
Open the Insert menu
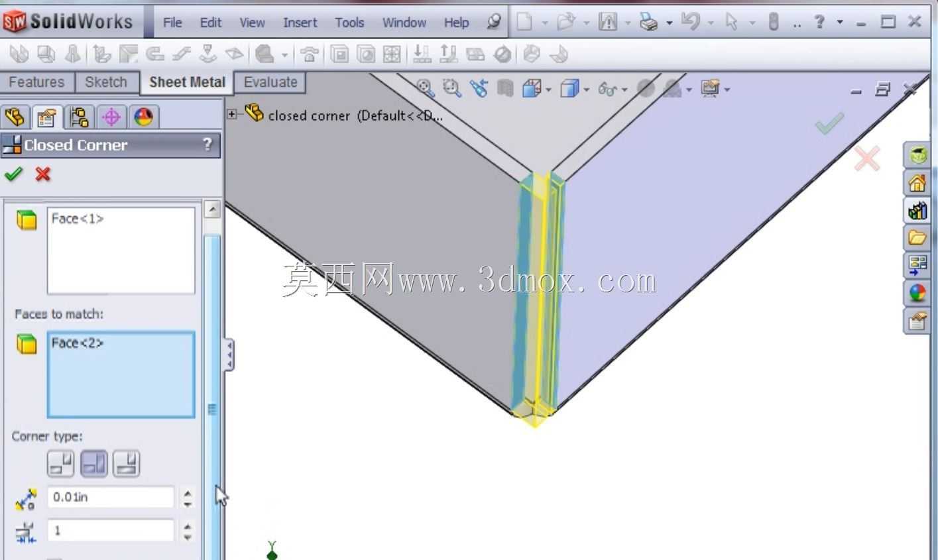pyautogui.click(x=300, y=23)
